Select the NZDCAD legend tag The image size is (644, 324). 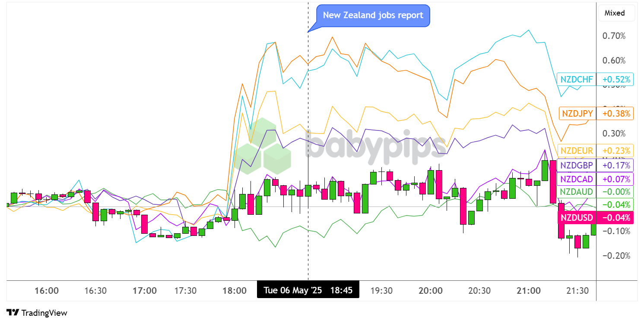(x=577, y=178)
